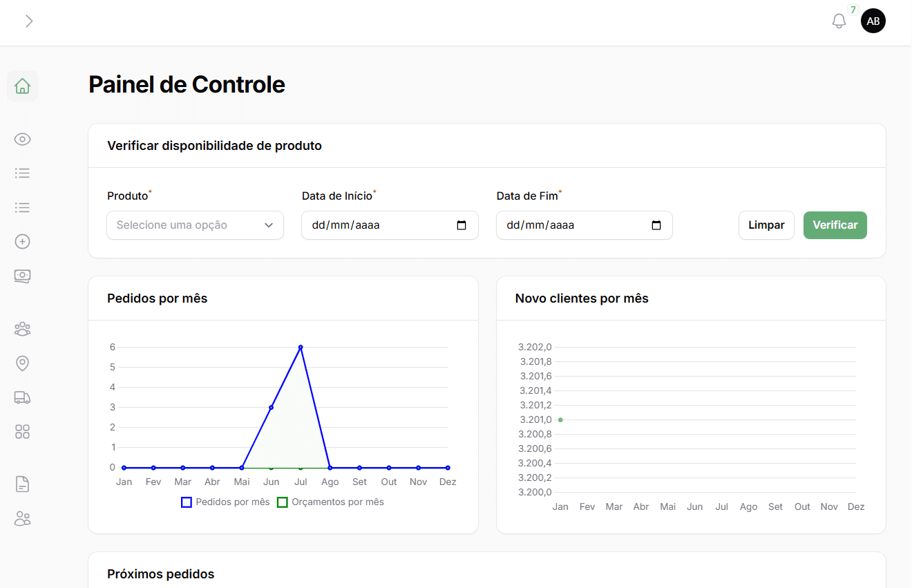Click the four-squares grid sidebar icon
The height and width of the screenshot is (588, 912).
(x=22, y=432)
